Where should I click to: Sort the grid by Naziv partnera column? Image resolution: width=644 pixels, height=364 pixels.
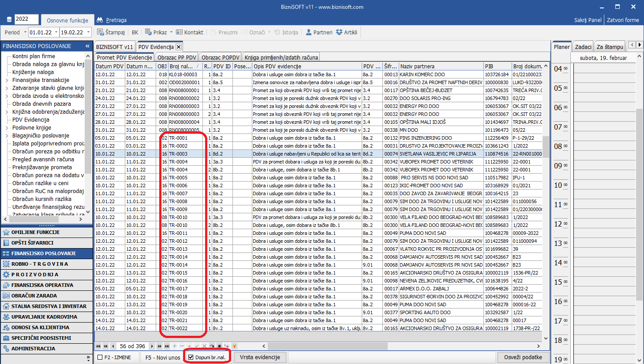point(440,66)
